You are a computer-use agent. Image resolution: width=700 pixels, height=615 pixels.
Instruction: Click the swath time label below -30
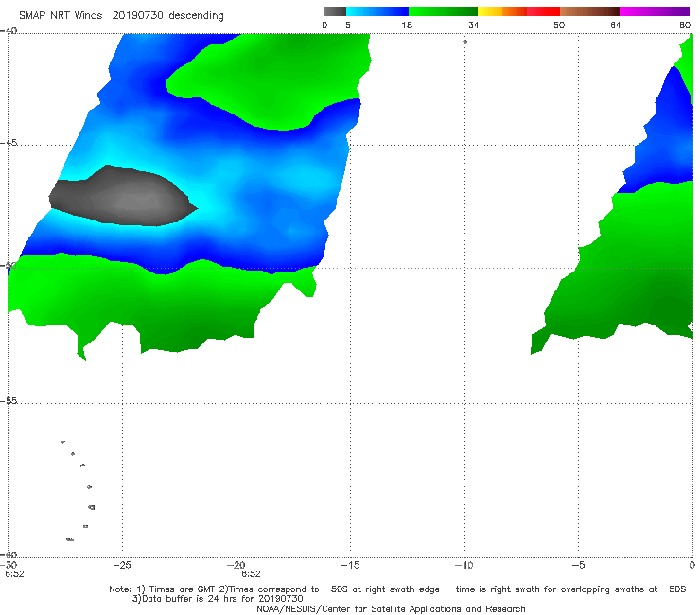tap(15, 574)
